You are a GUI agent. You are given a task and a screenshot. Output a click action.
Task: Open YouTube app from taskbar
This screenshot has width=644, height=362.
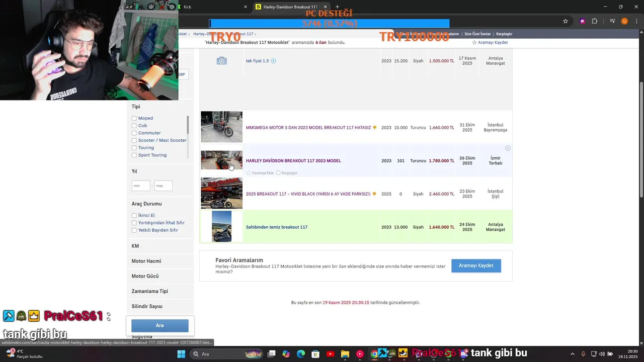(330, 354)
